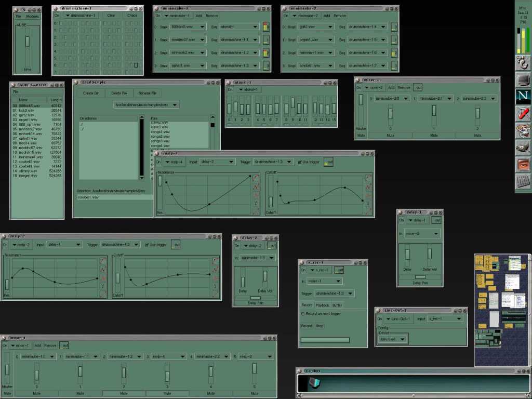This screenshot has height=399, width=532.
Task: Open the /dev/dsp1 device dropdown
Action: tap(393, 339)
